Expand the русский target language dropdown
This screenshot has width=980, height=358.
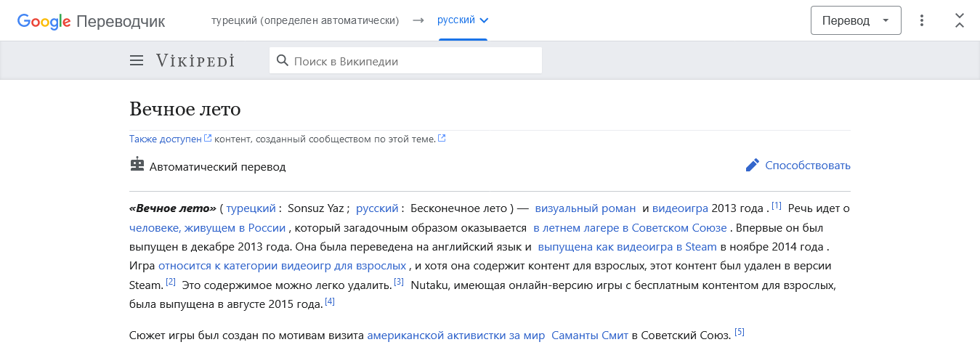[463, 20]
